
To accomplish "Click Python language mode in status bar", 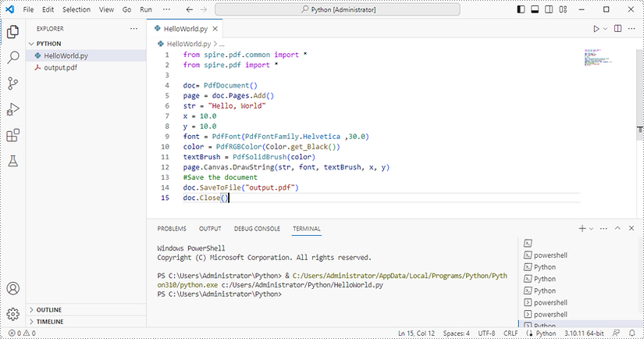I will click(546, 334).
